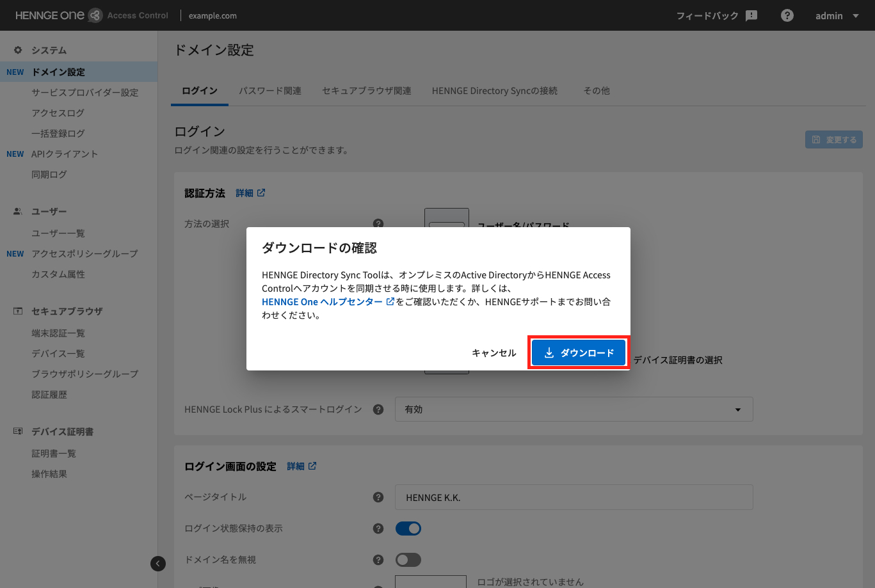
Task: Open the HENNGE Directory Syncの接続 tab
Action: tap(495, 91)
